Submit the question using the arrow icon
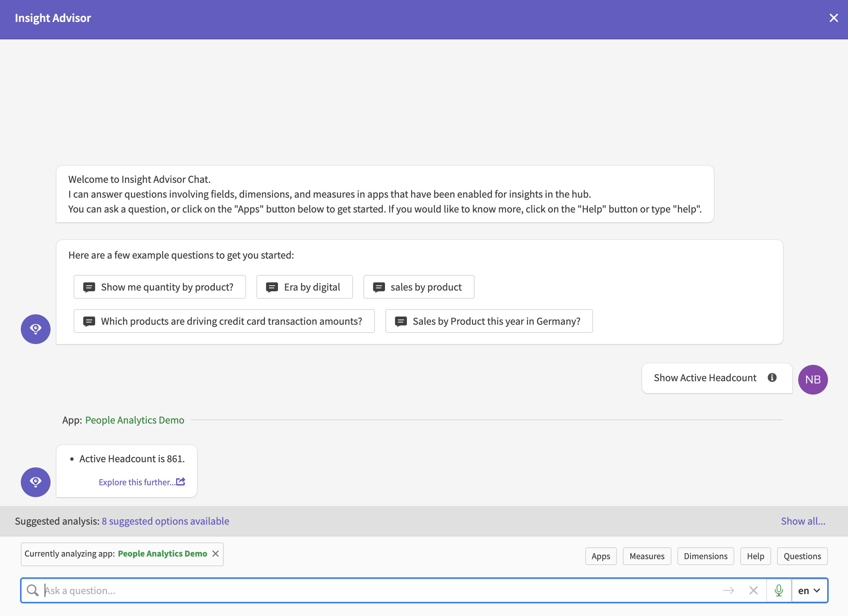Screen dimensions: 848x616 point(728,590)
